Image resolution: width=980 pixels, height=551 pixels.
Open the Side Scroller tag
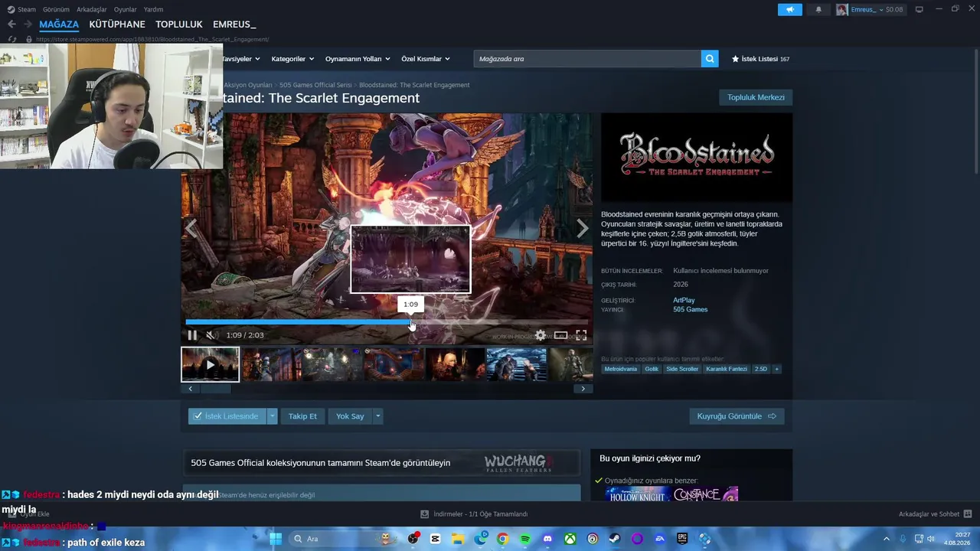click(682, 369)
